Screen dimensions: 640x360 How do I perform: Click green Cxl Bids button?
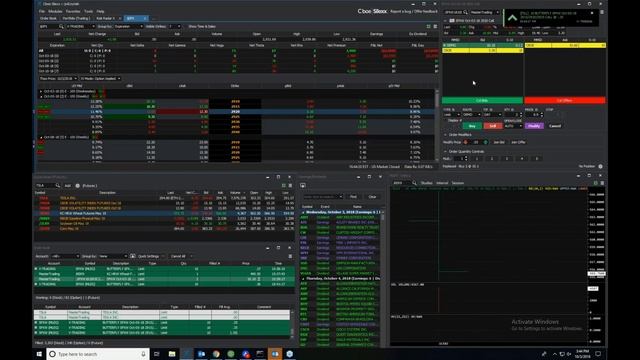pos(482,100)
